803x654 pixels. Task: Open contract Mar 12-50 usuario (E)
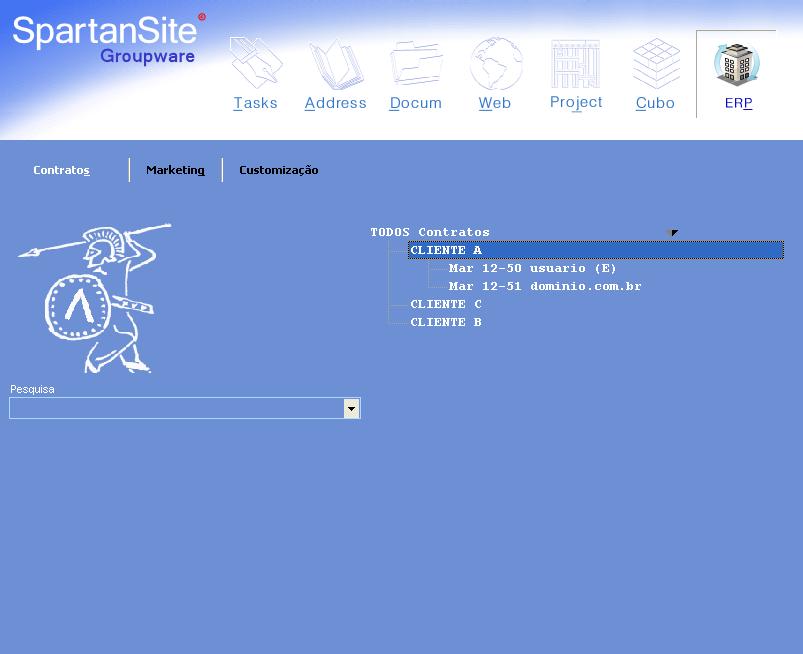pos(532,268)
